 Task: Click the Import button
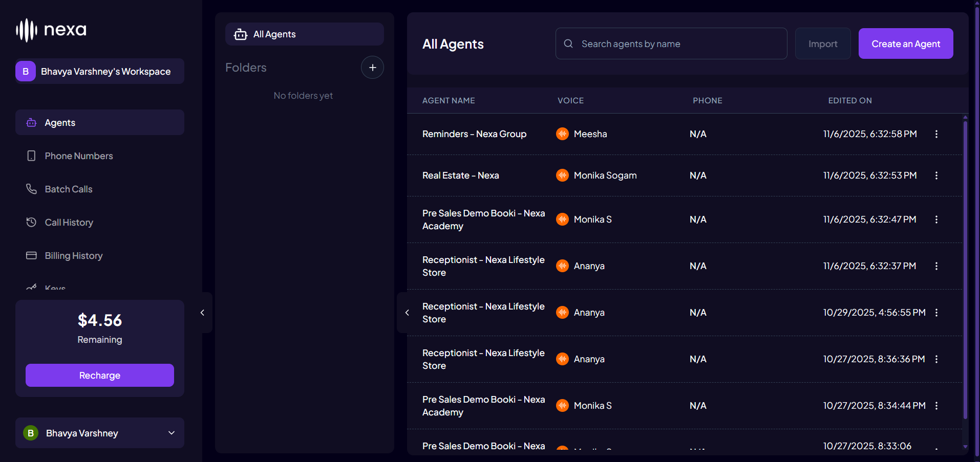(x=823, y=43)
